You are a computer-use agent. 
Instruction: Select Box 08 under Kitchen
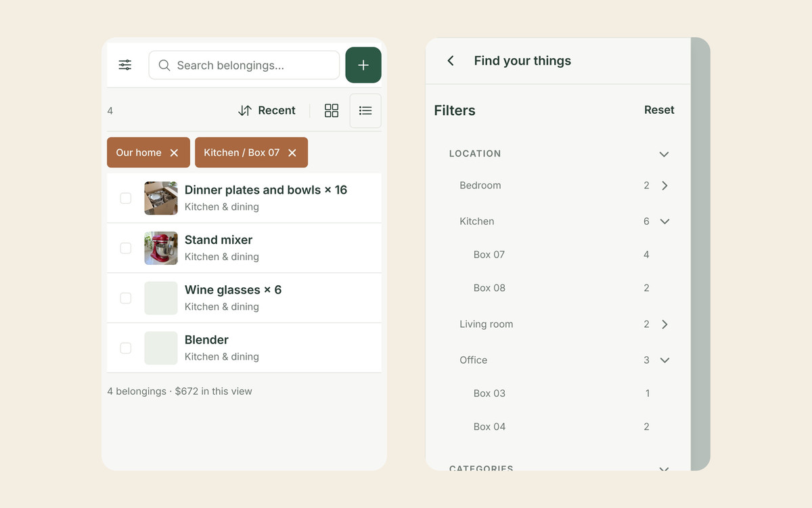(x=489, y=288)
